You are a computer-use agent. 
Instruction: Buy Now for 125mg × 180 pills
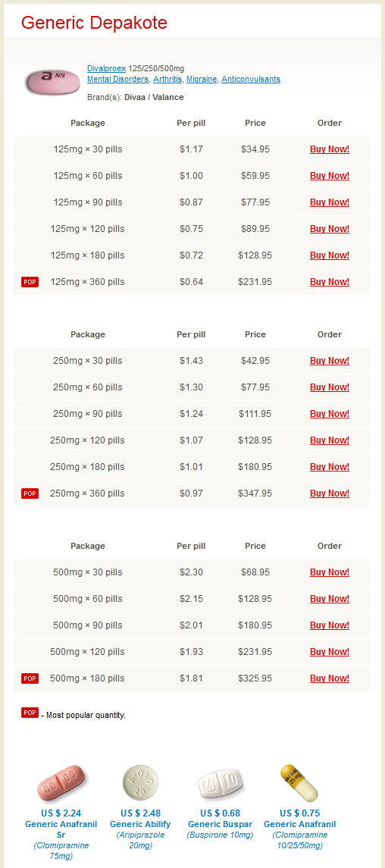(x=330, y=255)
